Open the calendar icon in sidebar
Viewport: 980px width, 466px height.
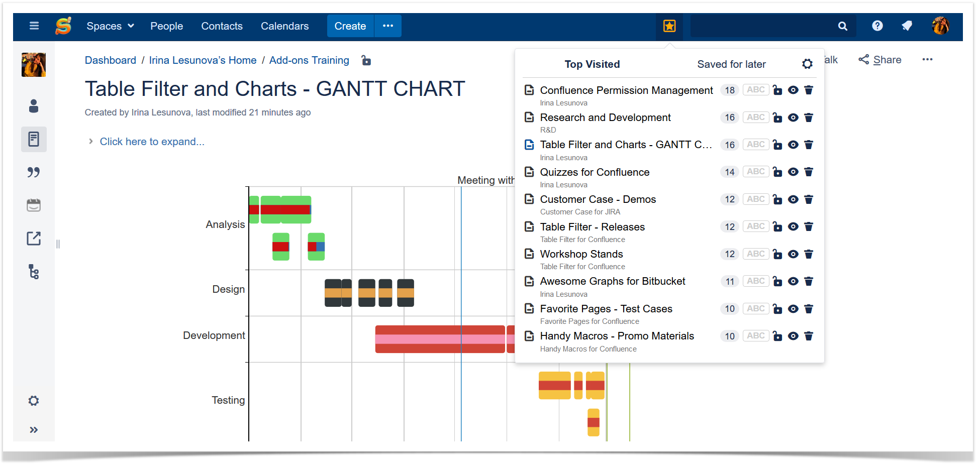[34, 205]
